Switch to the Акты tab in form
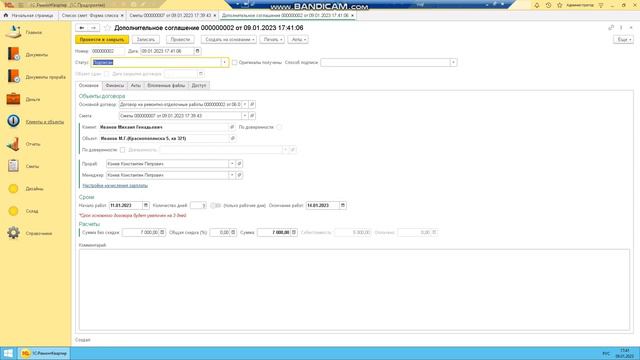 pyautogui.click(x=136, y=85)
